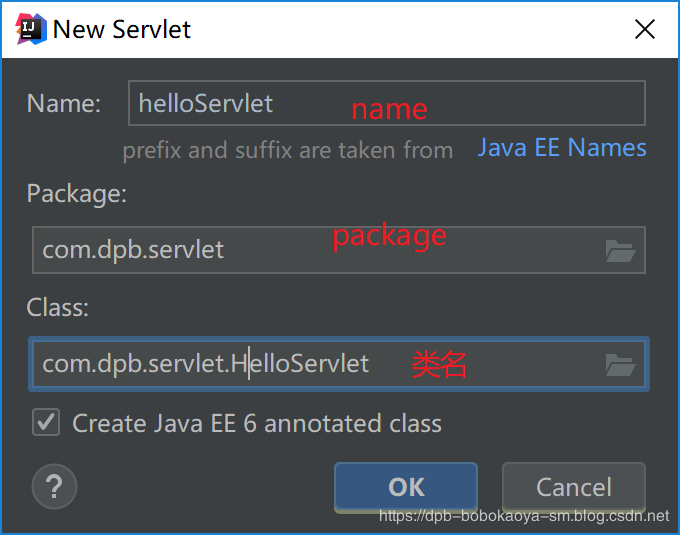Click the 'Name:' field label

64,104
